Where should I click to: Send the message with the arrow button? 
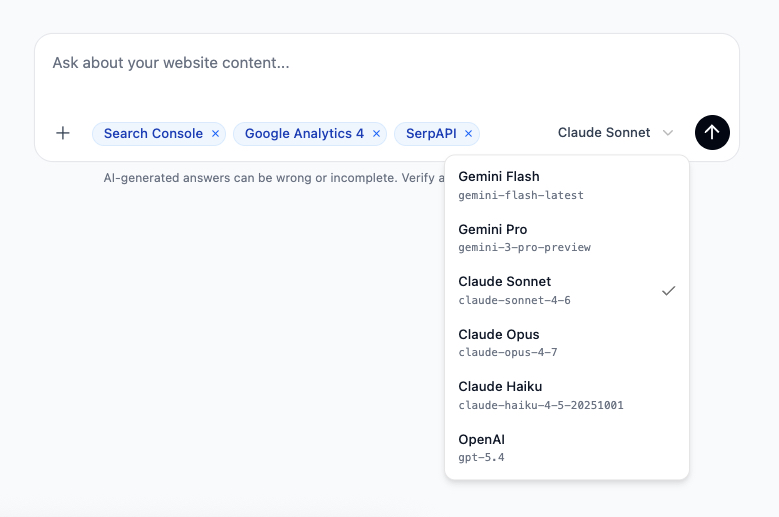tap(712, 133)
